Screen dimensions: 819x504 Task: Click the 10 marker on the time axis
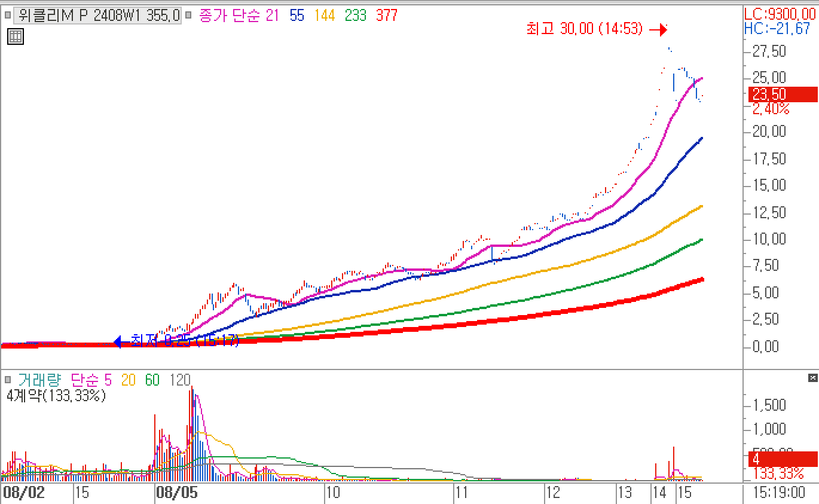[333, 493]
